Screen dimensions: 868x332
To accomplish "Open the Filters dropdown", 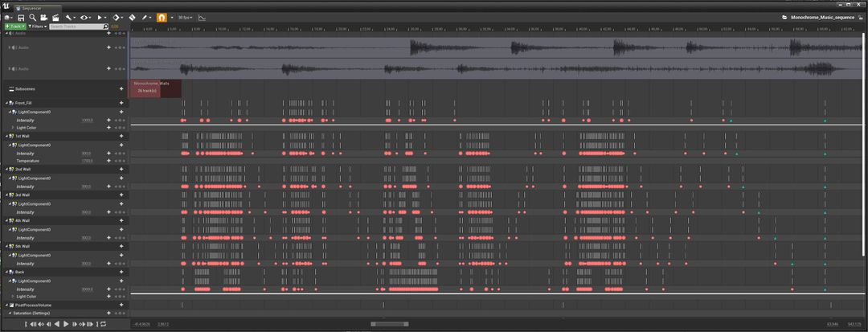I will coord(36,27).
